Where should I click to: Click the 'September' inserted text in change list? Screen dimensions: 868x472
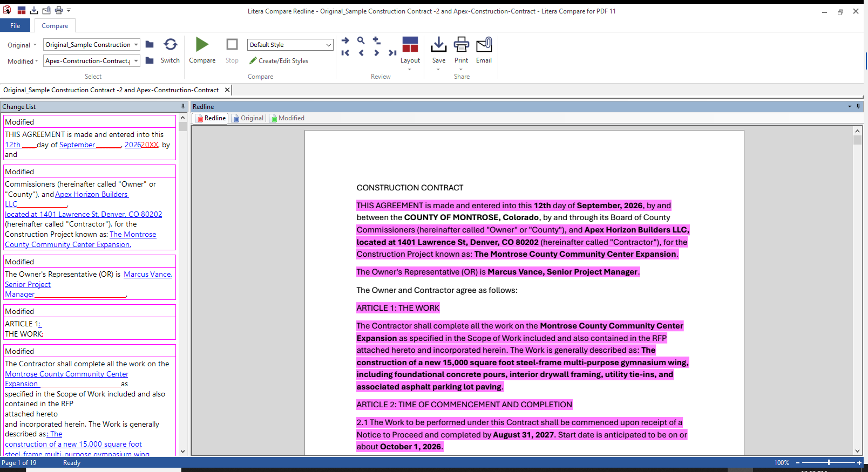pyautogui.click(x=77, y=145)
